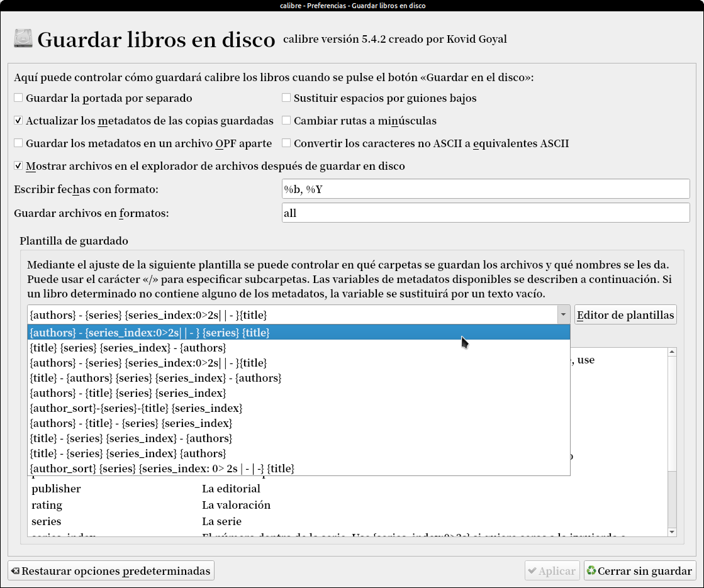The image size is (704, 588).
Task: Choose template {title} - {series} {series_index} - {authors}
Action: coord(299,438)
